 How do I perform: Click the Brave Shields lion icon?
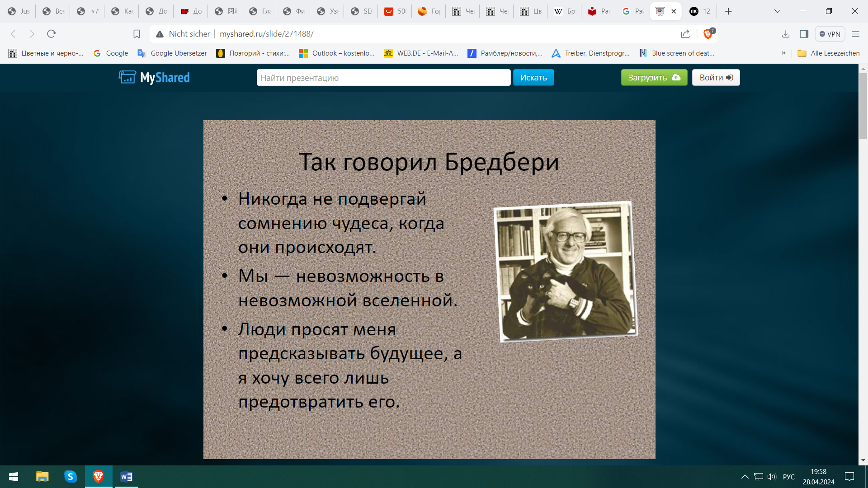click(x=708, y=34)
